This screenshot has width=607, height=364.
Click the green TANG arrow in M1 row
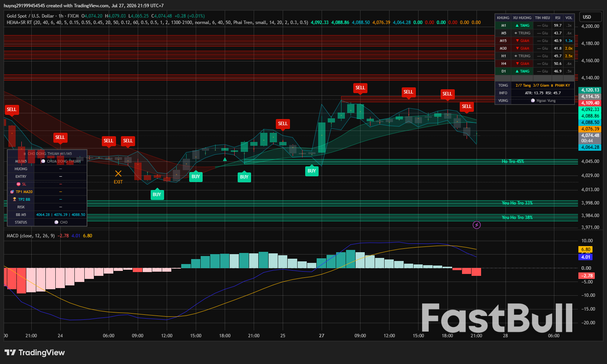click(x=517, y=26)
